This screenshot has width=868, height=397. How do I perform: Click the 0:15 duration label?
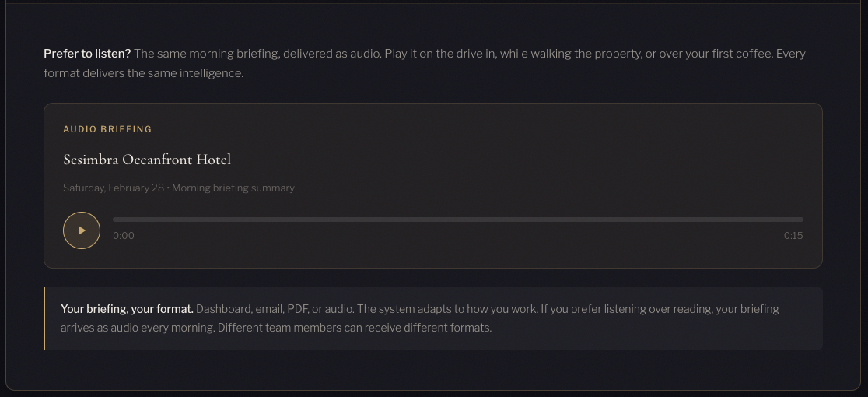(x=793, y=236)
